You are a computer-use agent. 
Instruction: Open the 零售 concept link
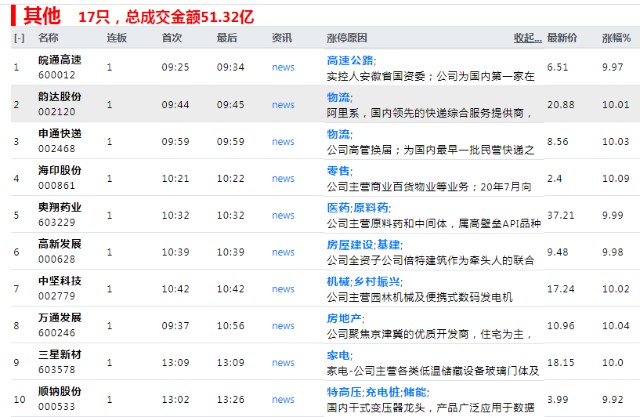pyautogui.click(x=338, y=171)
